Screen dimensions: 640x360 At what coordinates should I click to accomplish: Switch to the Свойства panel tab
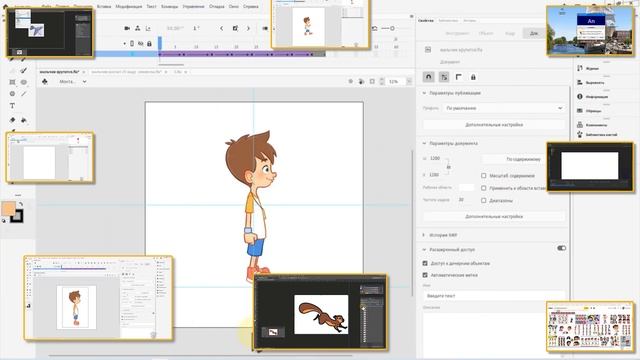pyautogui.click(x=426, y=20)
